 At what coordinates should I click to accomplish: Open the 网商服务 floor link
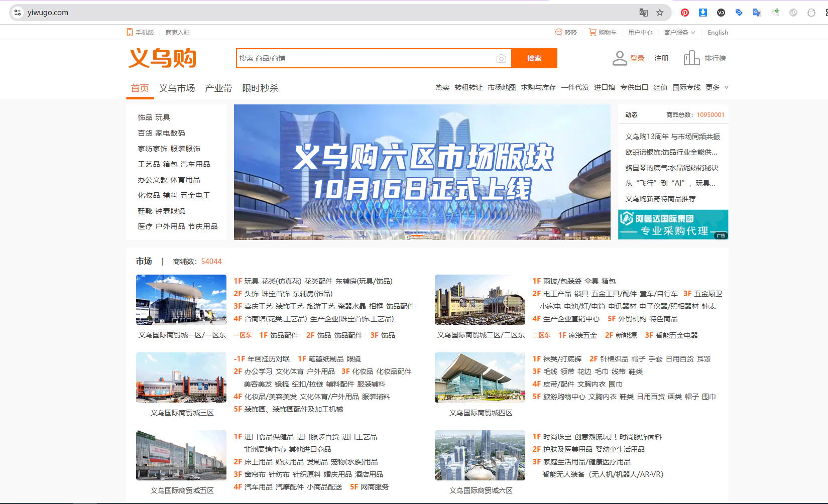375,487
